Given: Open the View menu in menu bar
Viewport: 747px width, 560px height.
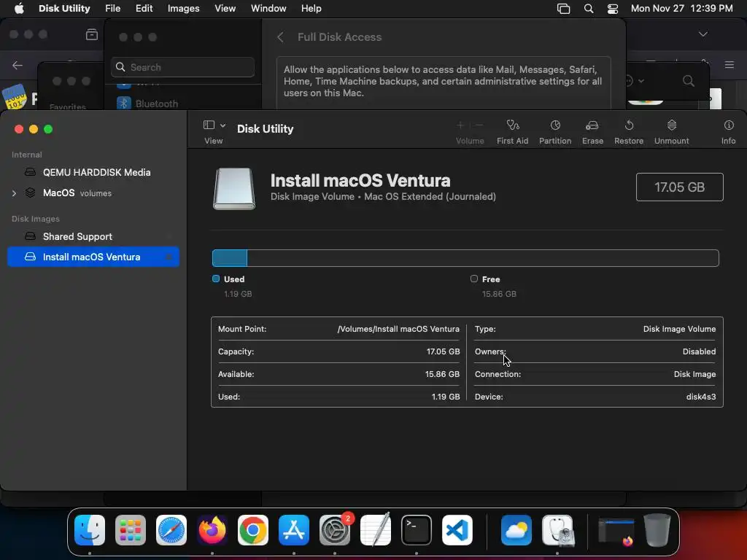Looking at the screenshot, I should click(x=225, y=9).
